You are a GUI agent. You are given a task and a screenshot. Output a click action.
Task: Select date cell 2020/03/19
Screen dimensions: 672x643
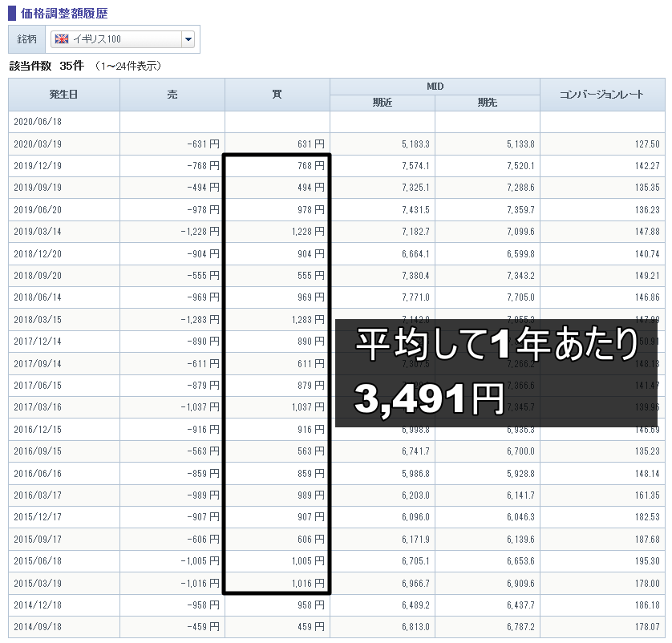(38, 144)
